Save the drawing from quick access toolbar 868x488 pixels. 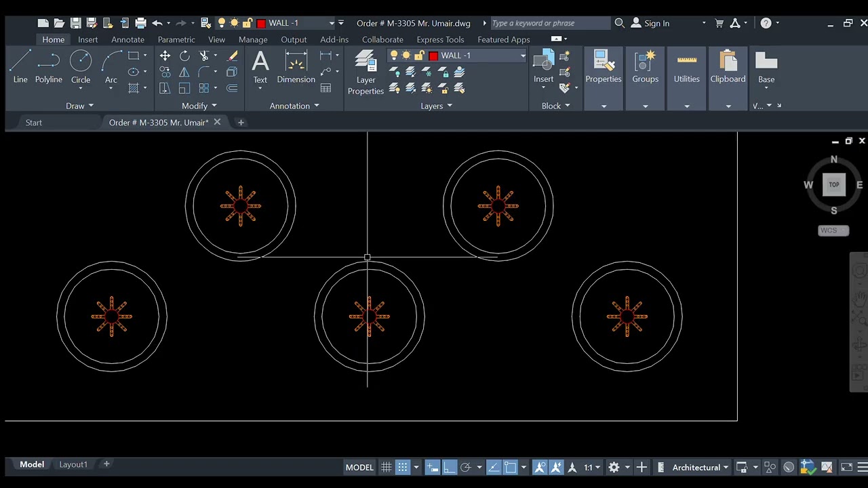tap(75, 23)
